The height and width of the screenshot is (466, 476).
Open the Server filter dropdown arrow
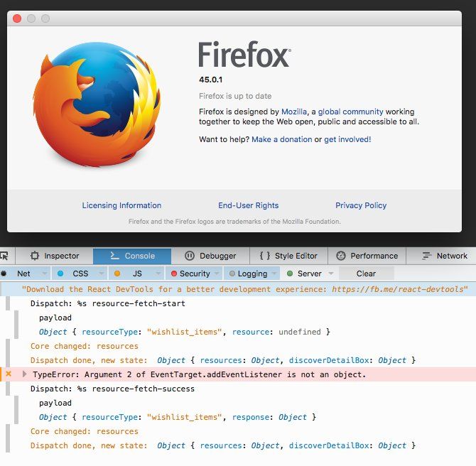[331, 273]
